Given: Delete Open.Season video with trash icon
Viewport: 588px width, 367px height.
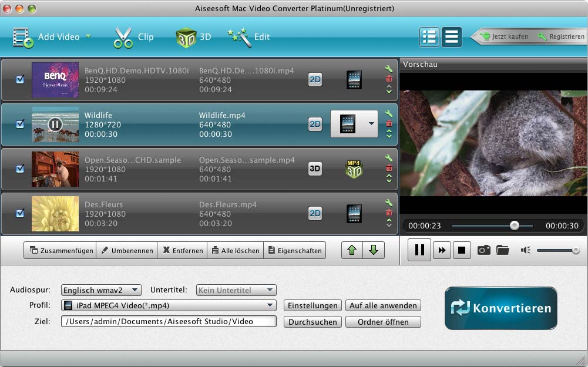Looking at the screenshot, I should 389,168.
